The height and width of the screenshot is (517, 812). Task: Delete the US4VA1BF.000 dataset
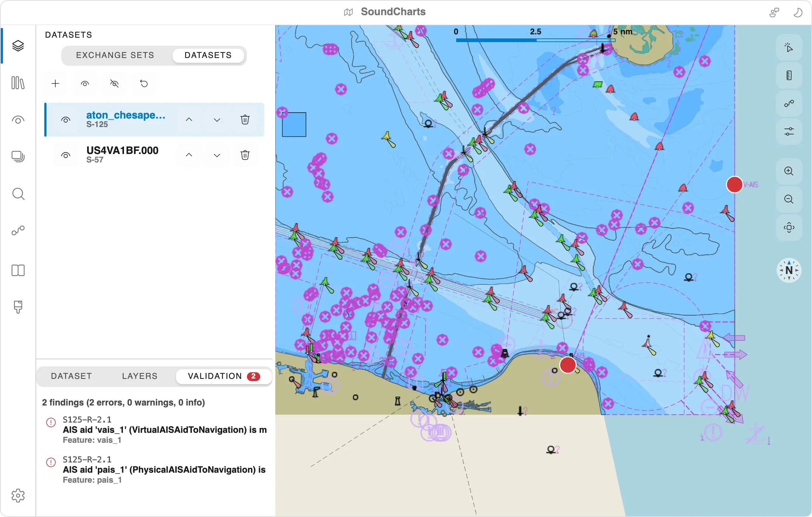[245, 155]
